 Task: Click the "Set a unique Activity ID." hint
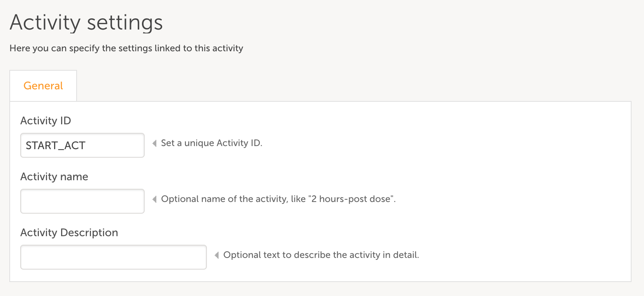coord(212,143)
